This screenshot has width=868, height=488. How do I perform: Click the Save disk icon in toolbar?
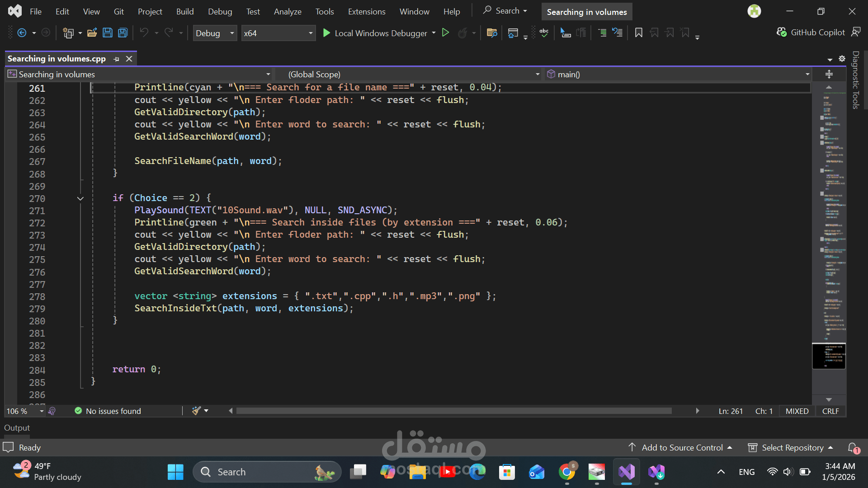[x=108, y=33]
